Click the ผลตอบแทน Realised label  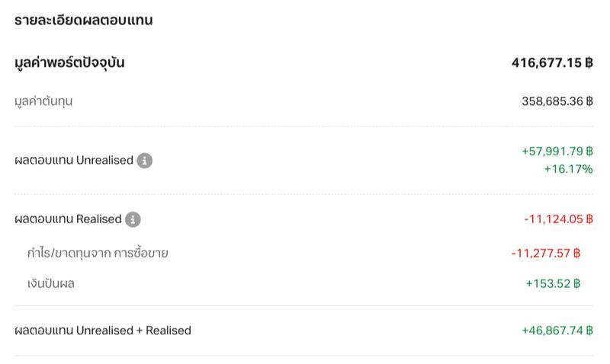[68, 219]
